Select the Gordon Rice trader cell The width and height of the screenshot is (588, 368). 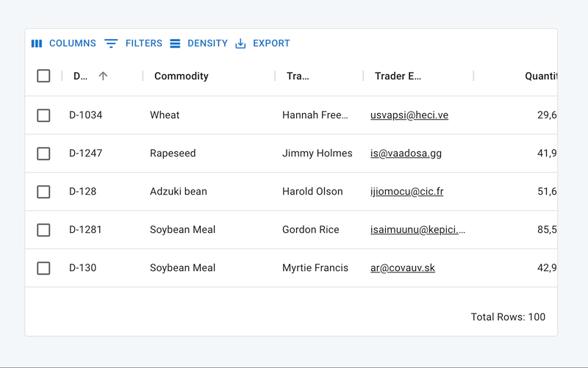tap(311, 230)
